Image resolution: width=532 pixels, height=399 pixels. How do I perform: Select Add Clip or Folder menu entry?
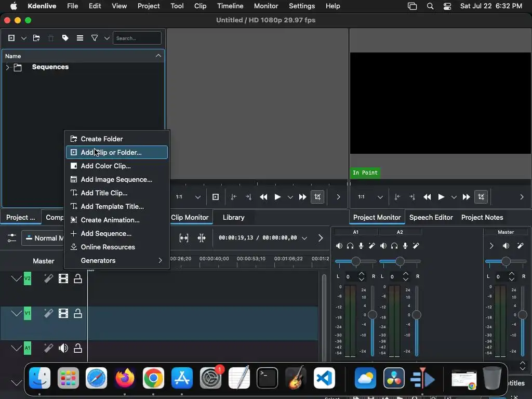tap(117, 152)
